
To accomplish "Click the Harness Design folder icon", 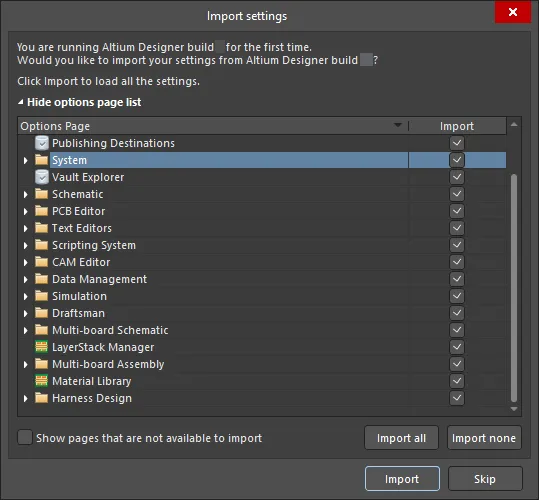I will pyautogui.click(x=42, y=398).
